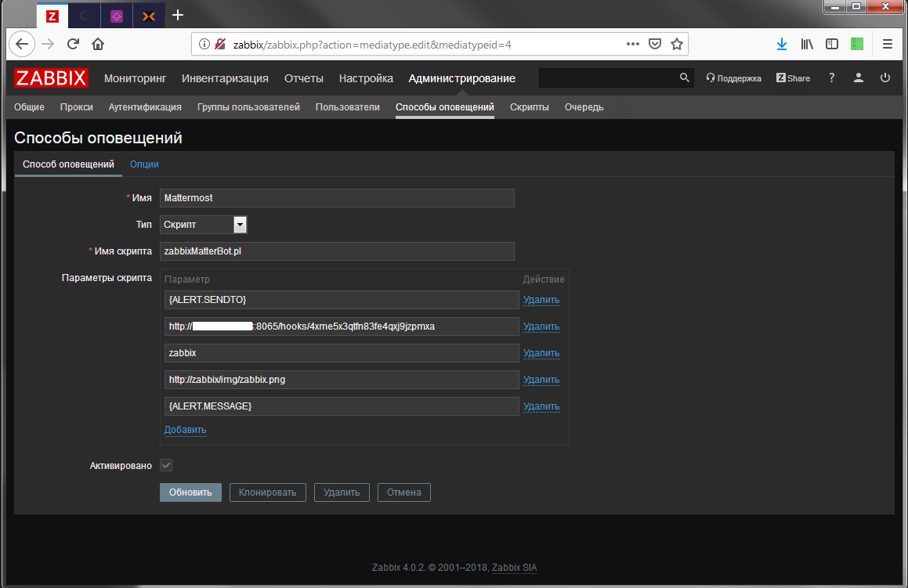Screen dimensions: 908x588
Task: Log out using the power icon
Action: 884,78
